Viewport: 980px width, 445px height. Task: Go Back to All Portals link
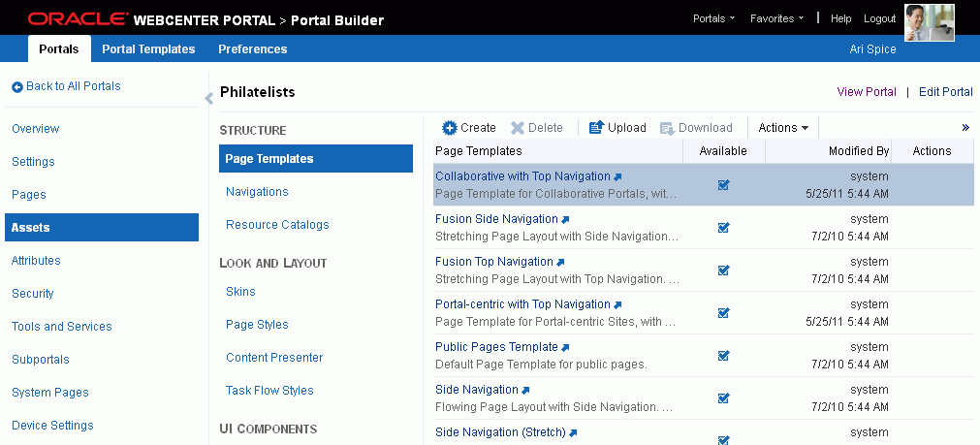click(x=73, y=86)
